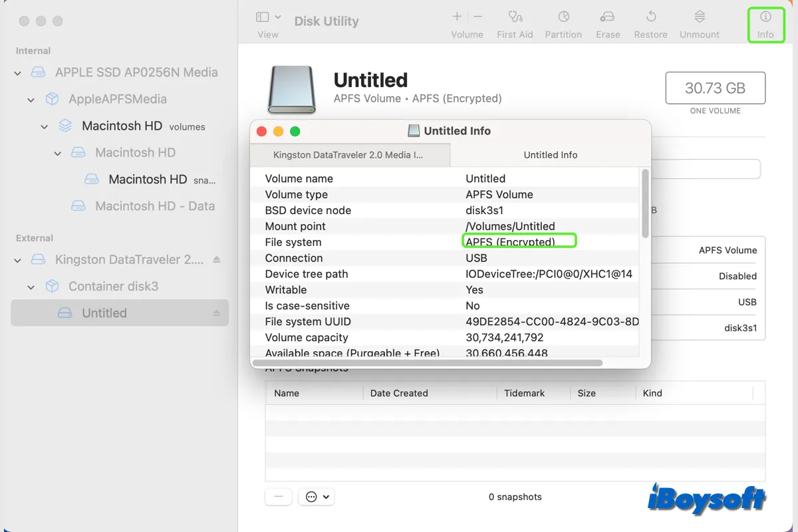Click the Info window horizontal scrollbar
This screenshot has height=532, width=798.
pyautogui.click(x=429, y=363)
